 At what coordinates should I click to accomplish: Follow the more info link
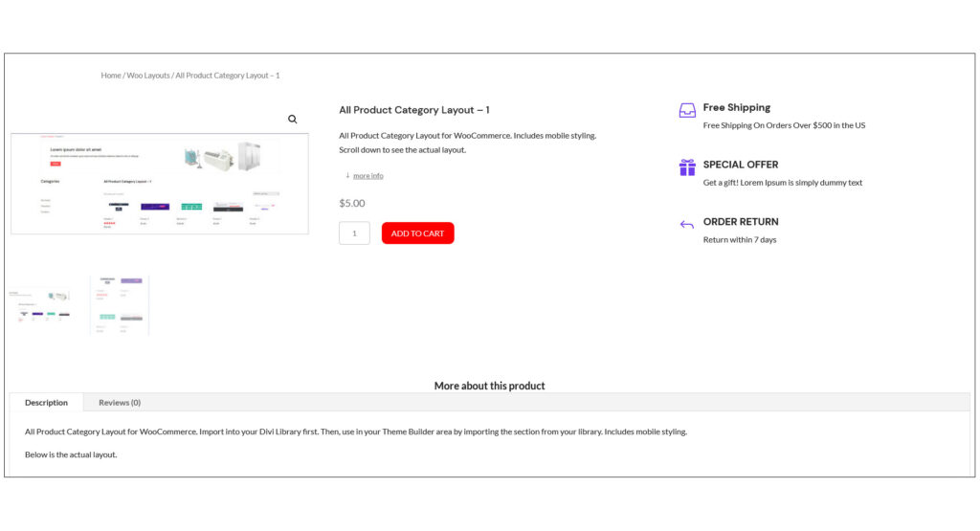point(368,175)
